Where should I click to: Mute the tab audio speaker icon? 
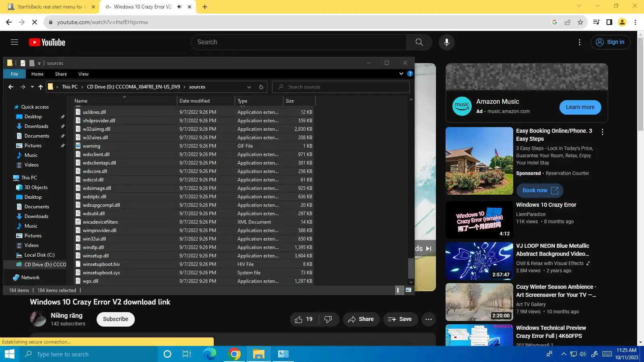(180, 7)
